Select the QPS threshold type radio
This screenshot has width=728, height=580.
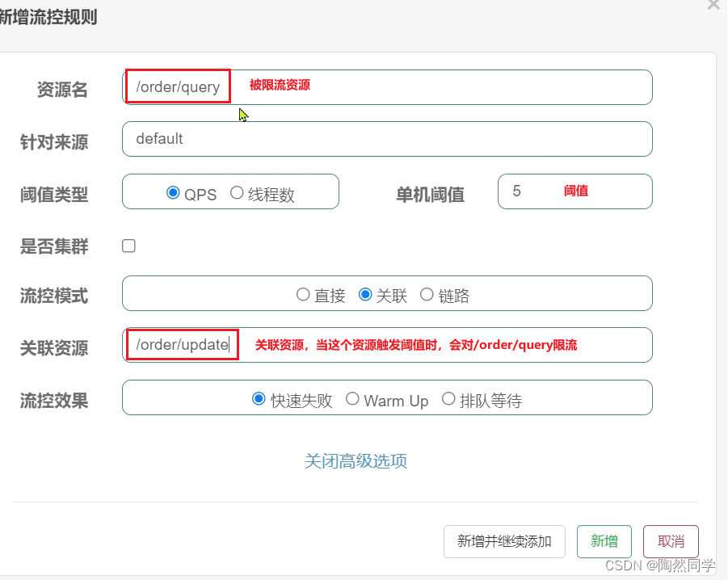click(173, 192)
